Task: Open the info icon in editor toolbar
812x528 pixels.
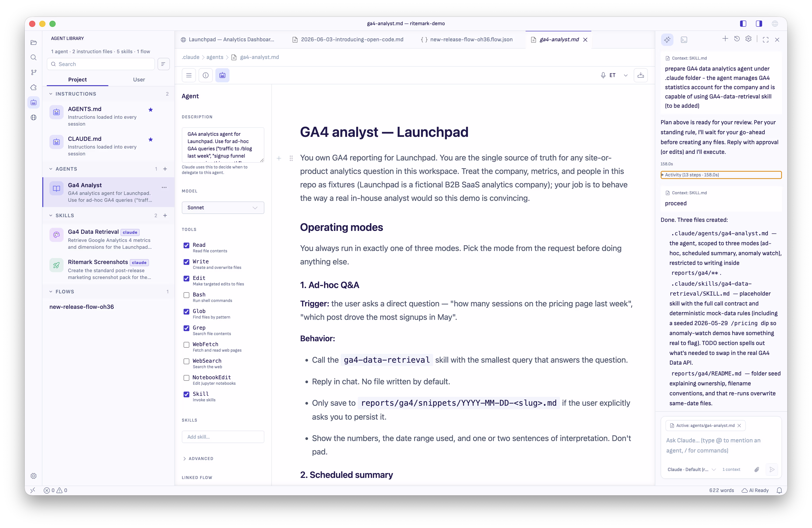Action: click(205, 75)
